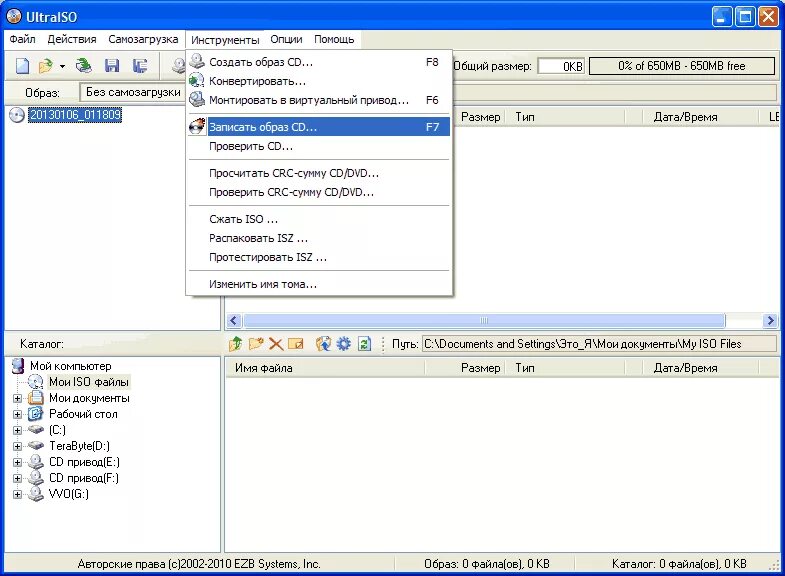Choose Изменить имя тома… menu entry
This screenshot has width=785, height=576.
(319, 284)
